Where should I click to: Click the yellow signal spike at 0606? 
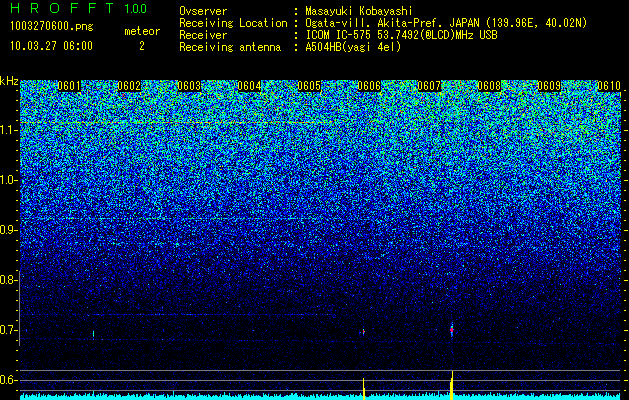(364, 389)
